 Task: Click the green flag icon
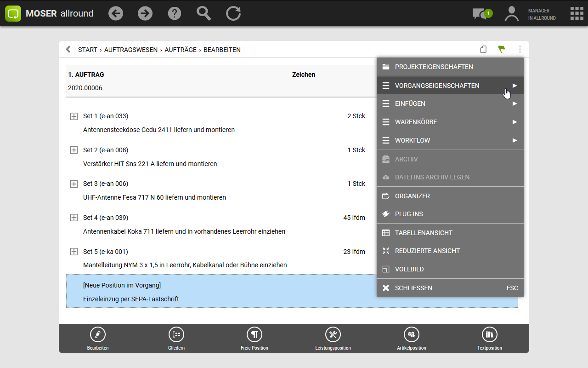pyautogui.click(x=502, y=49)
